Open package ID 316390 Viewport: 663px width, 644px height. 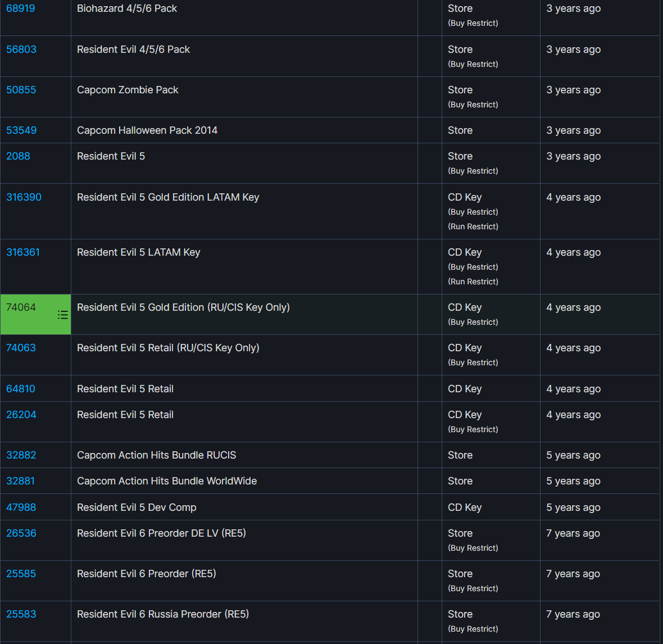click(24, 197)
